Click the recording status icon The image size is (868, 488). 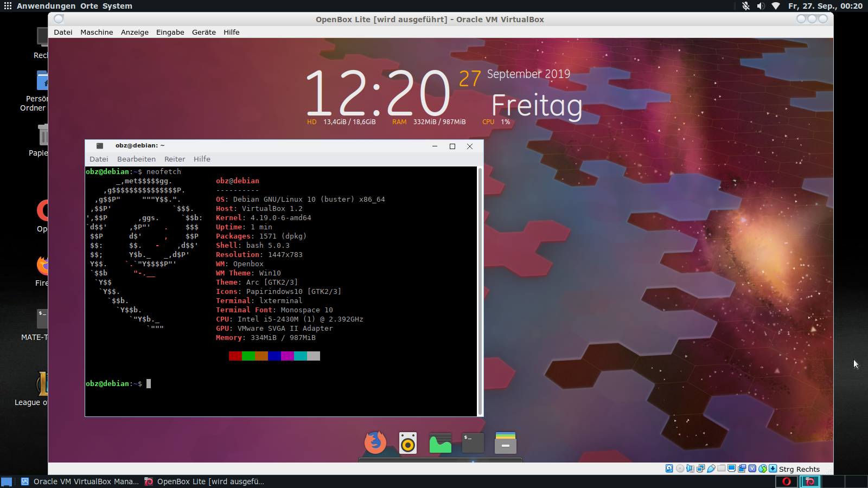coord(742,468)
